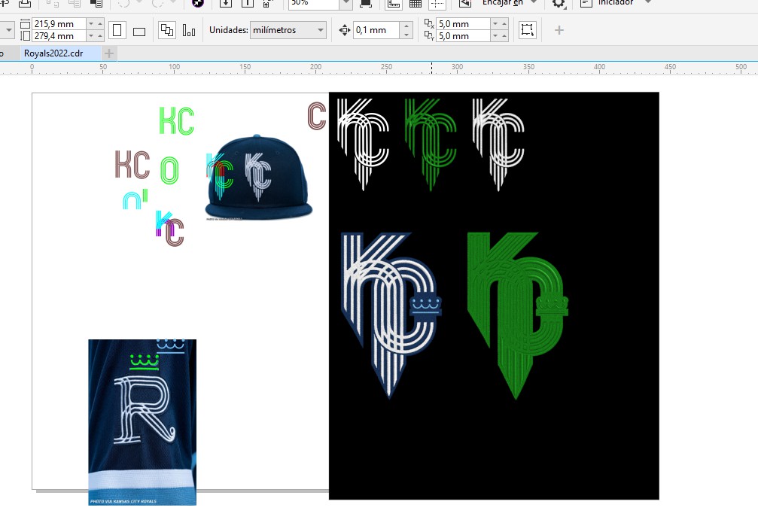758x532 pixels.
Task: Select the jersey sleeve R photo
Action: [142, 422]
